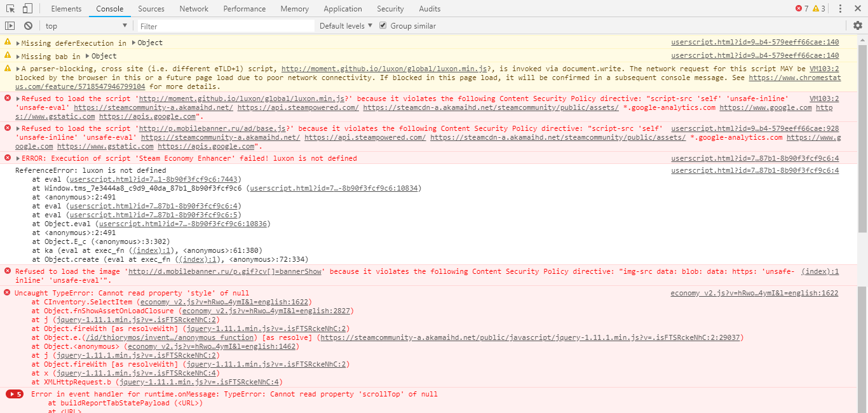Open the economy_v2.js:1462 stack frame link
868x413 pixels.
click(212, 347)
